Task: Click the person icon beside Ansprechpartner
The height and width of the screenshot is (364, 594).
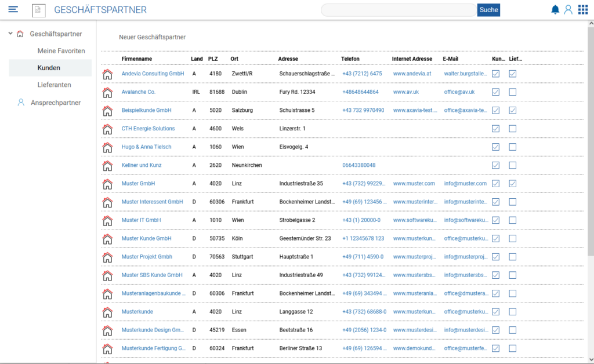Action: [x=21, y=103]
